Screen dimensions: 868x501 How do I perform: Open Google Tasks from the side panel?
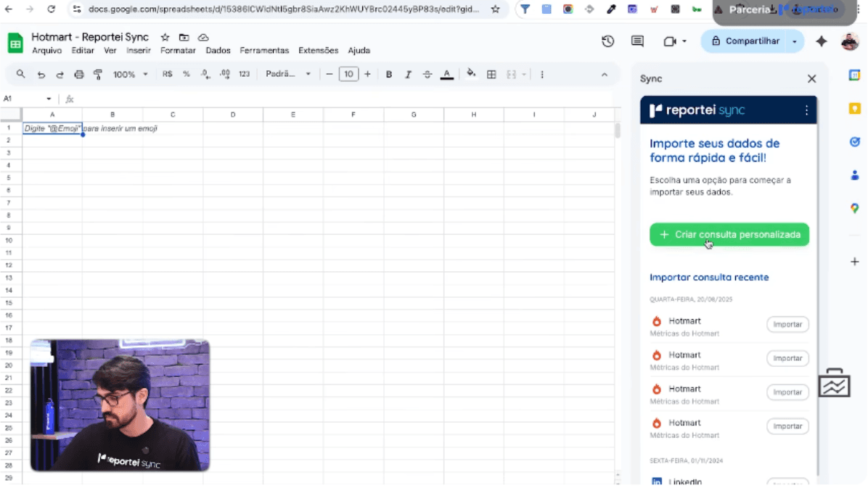coord(854,141)
